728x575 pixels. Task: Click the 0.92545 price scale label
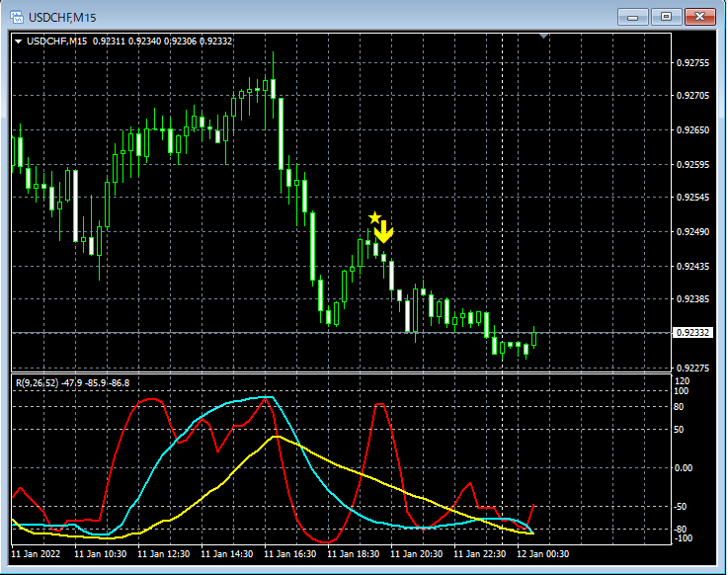[x=692, y=197]
